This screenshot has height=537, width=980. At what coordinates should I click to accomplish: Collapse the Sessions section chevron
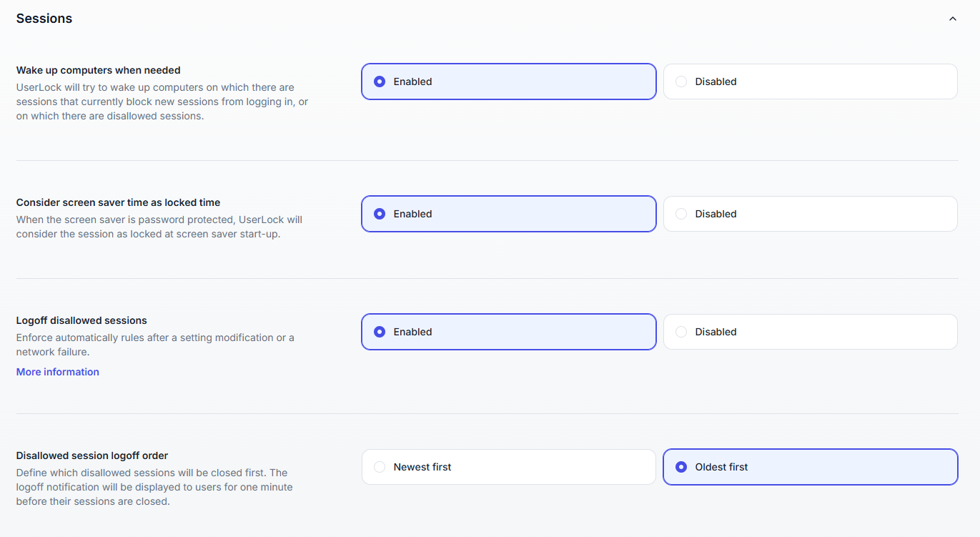952,19
